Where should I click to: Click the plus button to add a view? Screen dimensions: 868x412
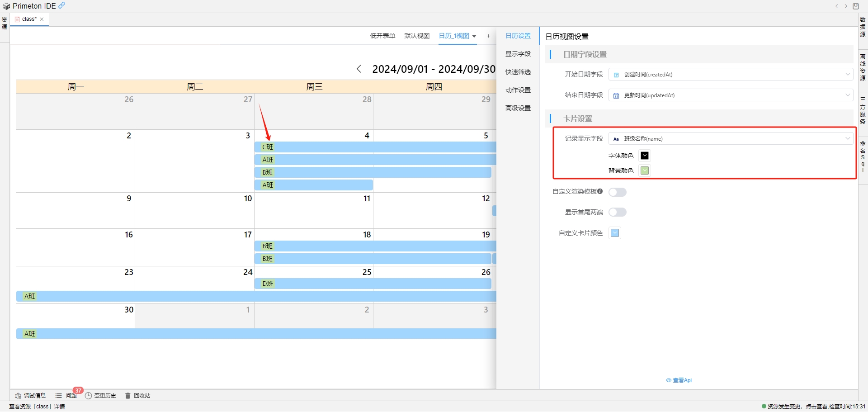(489, 36)
